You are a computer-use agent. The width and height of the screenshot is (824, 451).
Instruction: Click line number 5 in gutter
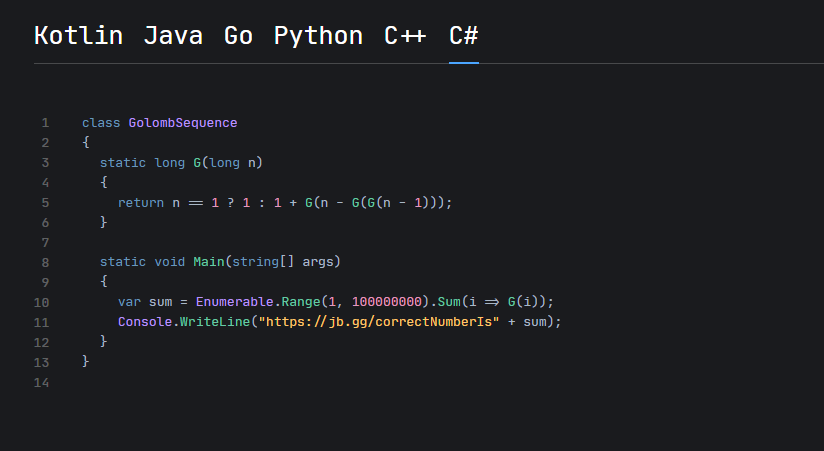pyautogui.click(x=45, y=203)
